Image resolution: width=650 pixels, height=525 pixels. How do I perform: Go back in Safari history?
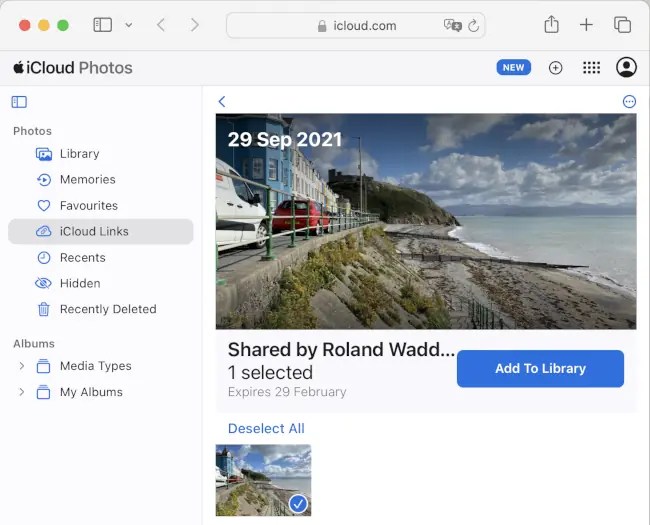tap(162, 25)
